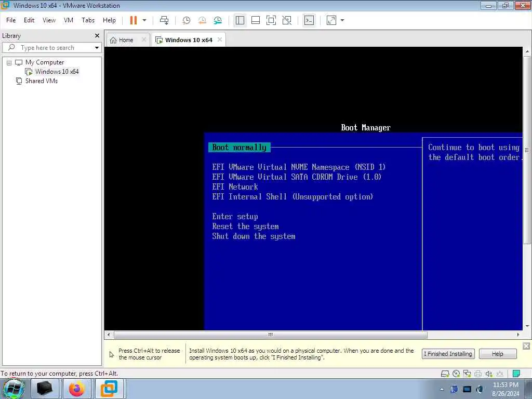Open the Tabs menu
532x399 pixels.
click(x=88, y=20)
